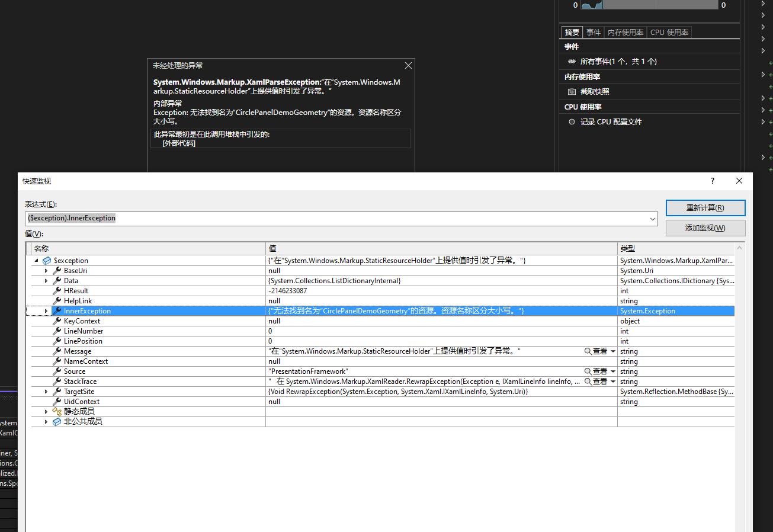The height and width of the screenshot is (532, 773).
Task: Click the $exception object icon
Action: (x=47, y=260)
